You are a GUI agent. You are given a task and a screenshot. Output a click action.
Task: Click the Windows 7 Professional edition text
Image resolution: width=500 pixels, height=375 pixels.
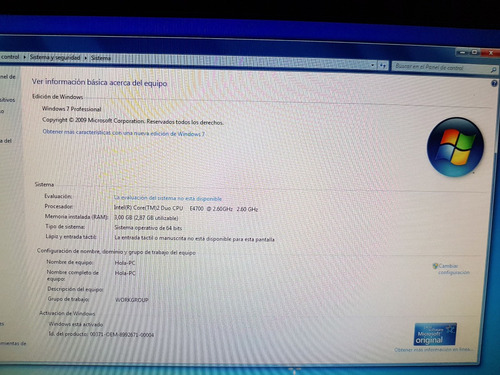(x=71, y=109)
